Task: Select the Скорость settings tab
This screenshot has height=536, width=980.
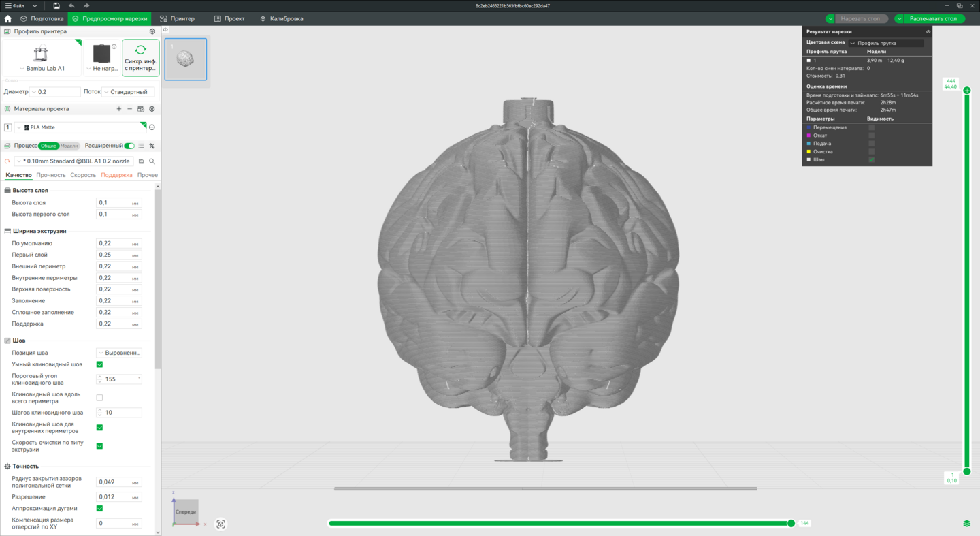Action: click(x=83, y=175)
